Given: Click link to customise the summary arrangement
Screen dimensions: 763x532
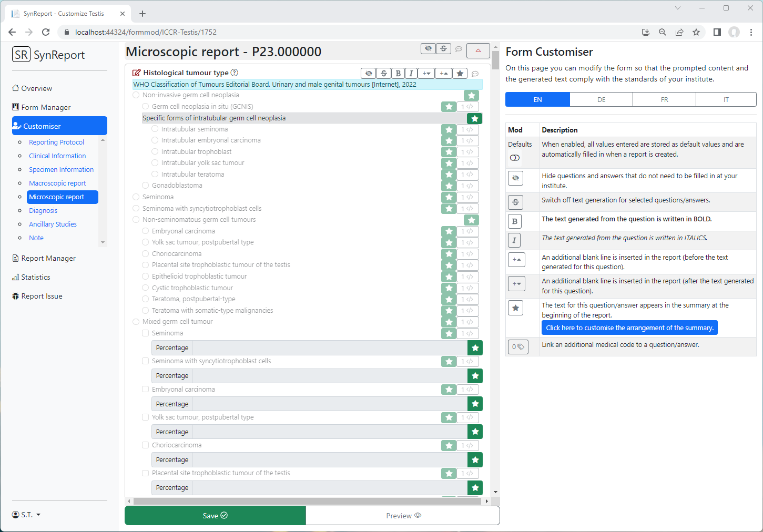Looking at the screenshot, I should pos(629,328).
